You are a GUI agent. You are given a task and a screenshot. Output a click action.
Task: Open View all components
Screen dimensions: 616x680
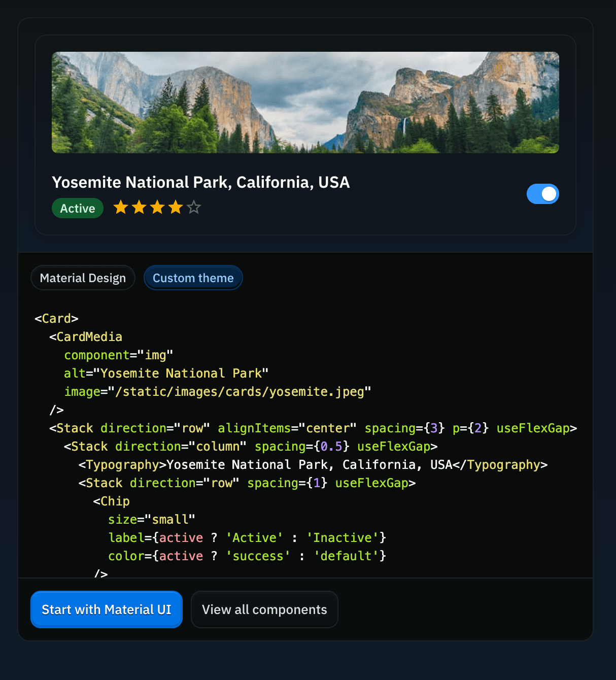coord(264,609)
